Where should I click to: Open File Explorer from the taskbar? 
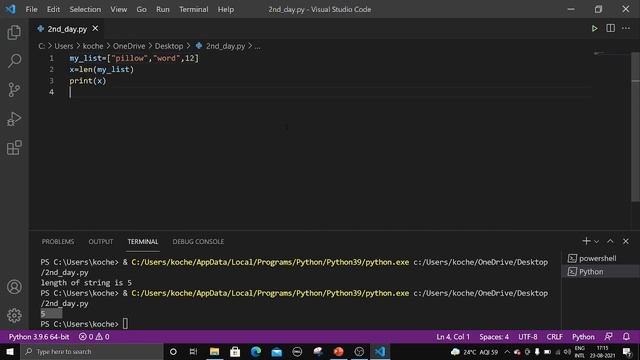coord(214,351)
